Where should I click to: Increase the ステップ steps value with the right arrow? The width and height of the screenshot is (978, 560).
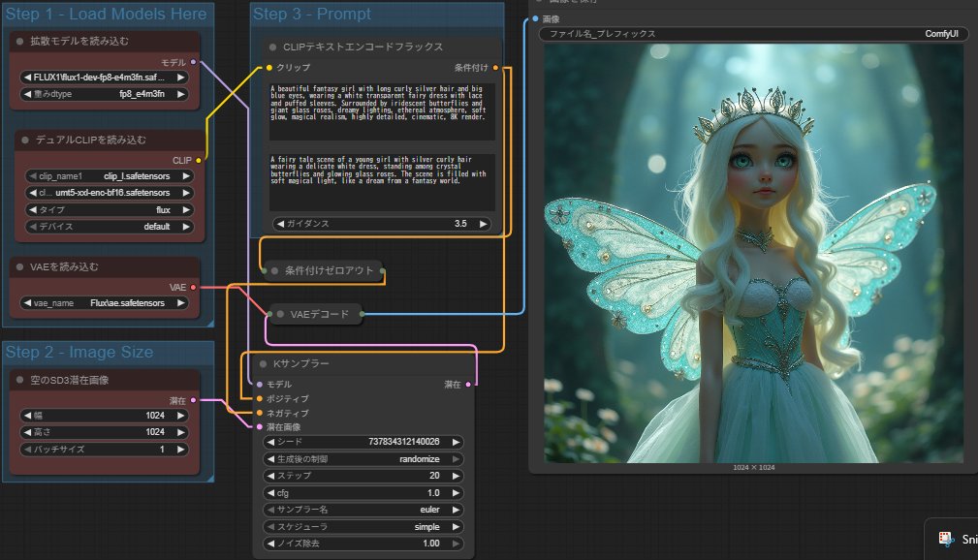pyautogui.click(x=456, y=476)
